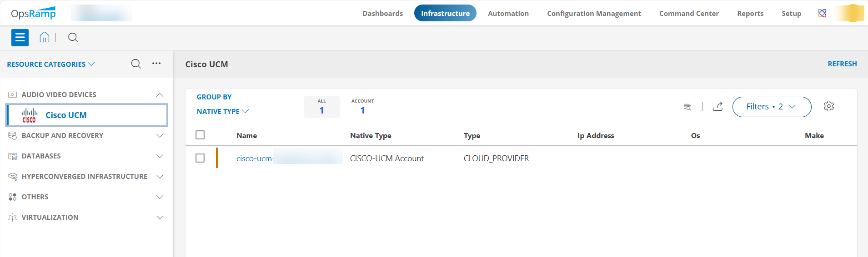Collapse the Audio Video Devices category
This screenshot has width=868, height=257.
click(160, 95)
